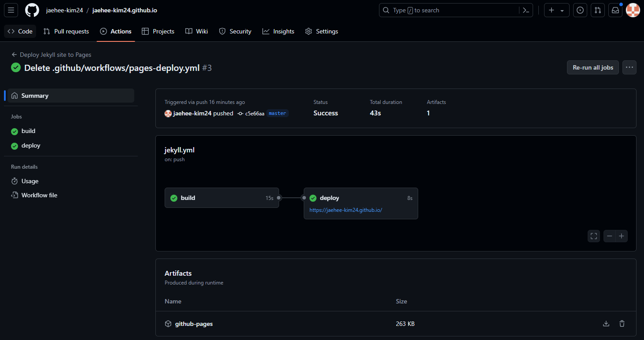Open the build job node in graph
Image resolution: width=644 pixels, height=340 pixels.
pos(222,198)
